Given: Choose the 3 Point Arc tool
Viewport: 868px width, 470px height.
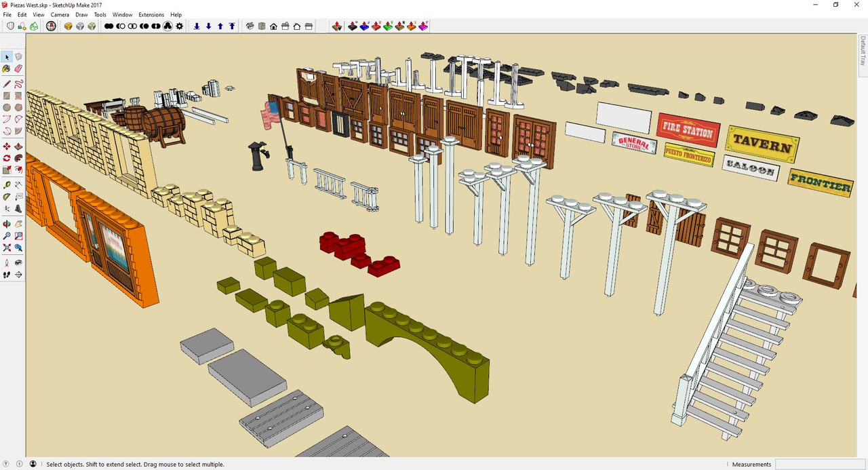Looking at the screenshot, I should coord(7,131).
